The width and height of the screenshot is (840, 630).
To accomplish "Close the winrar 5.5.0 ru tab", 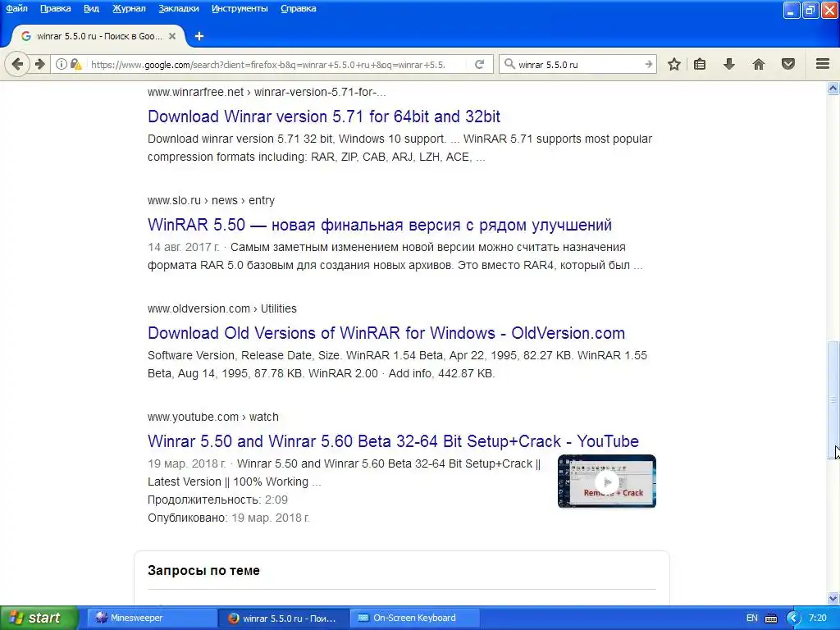I will (172, 36).
